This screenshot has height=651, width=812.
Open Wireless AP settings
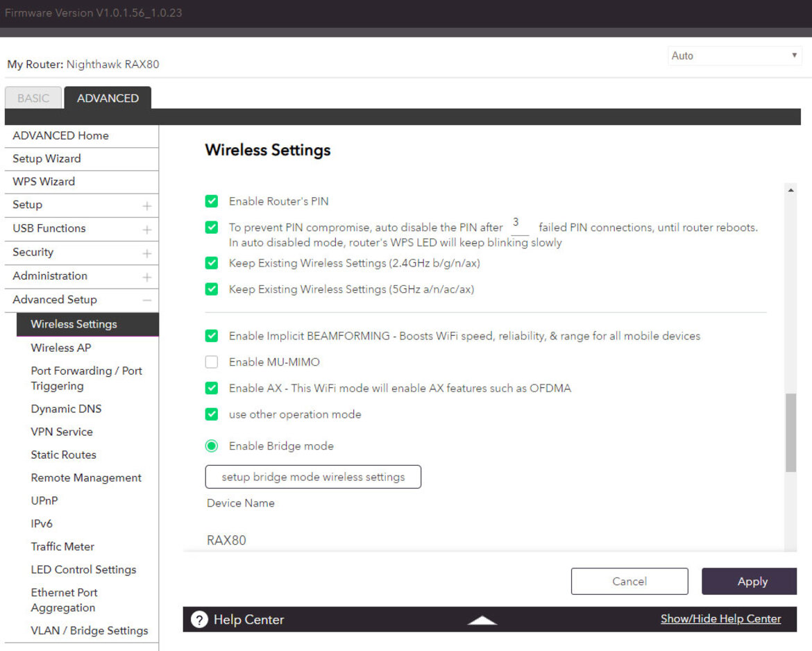61,348
